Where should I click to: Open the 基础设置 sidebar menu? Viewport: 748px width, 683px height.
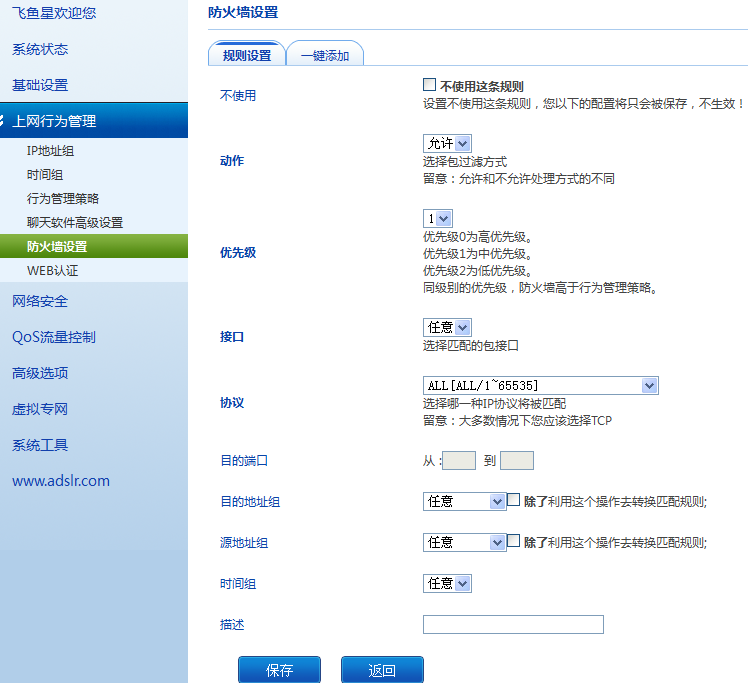pos(40,85)
